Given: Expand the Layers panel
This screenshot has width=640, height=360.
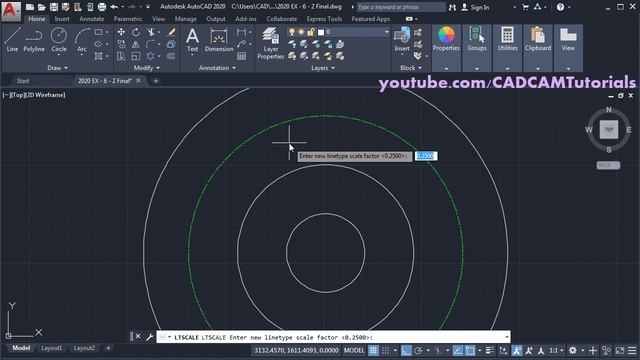Looking at the screenshot, I should pos(322,68).
